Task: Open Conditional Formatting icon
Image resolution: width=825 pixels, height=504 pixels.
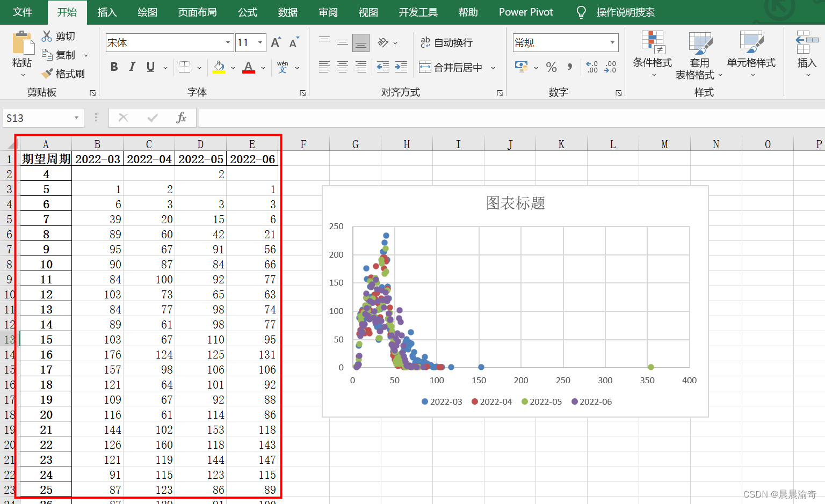Action: tap(653, 43)
